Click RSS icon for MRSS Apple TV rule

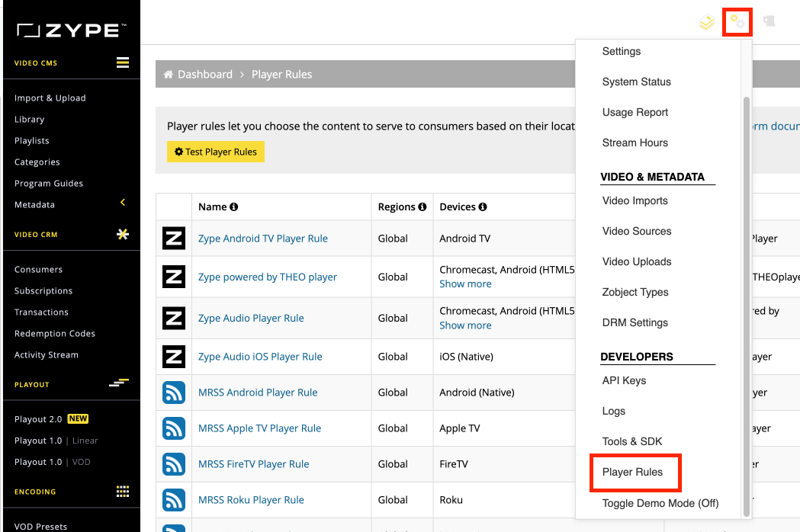[174, 428]
